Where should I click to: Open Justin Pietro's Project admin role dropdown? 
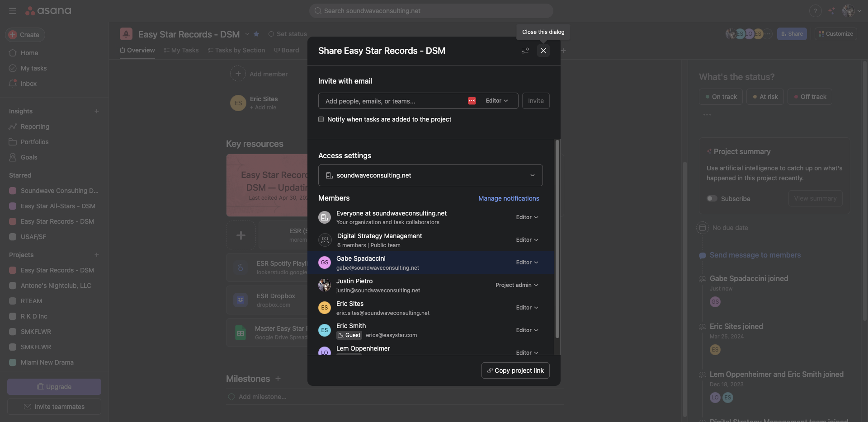tap(516, 285)
